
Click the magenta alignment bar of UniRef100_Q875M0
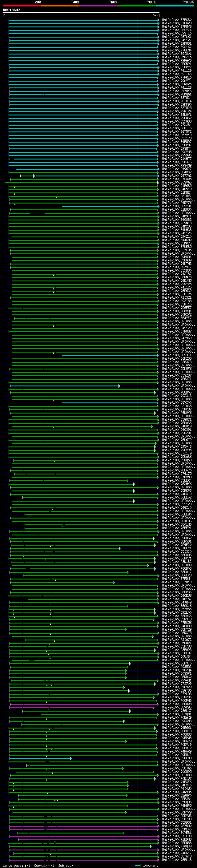click(84, 826)
